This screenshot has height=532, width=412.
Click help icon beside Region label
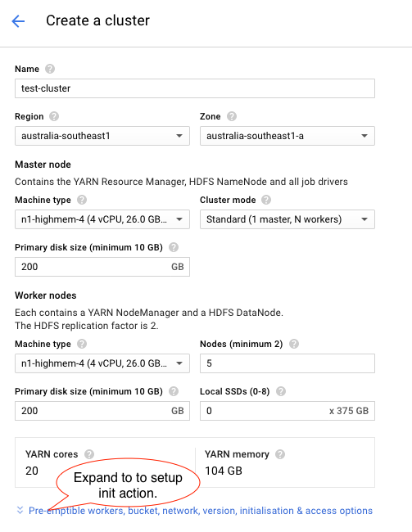pos(54,116)
